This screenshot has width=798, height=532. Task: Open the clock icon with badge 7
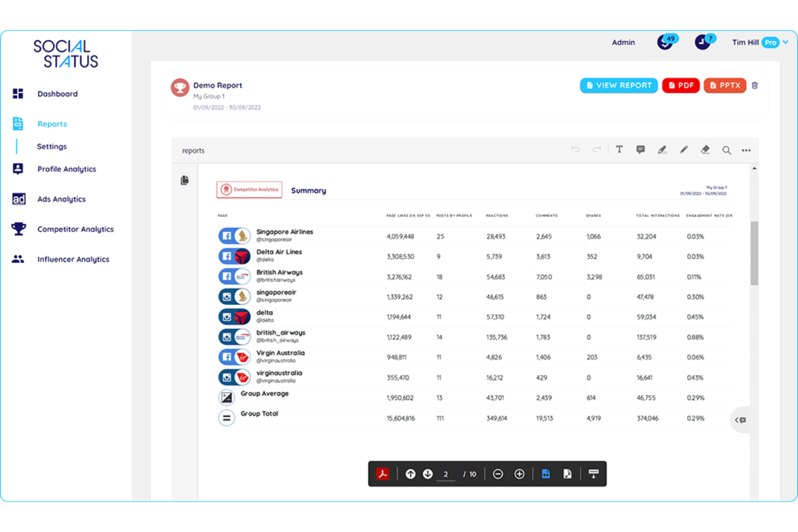coord(704,42)
